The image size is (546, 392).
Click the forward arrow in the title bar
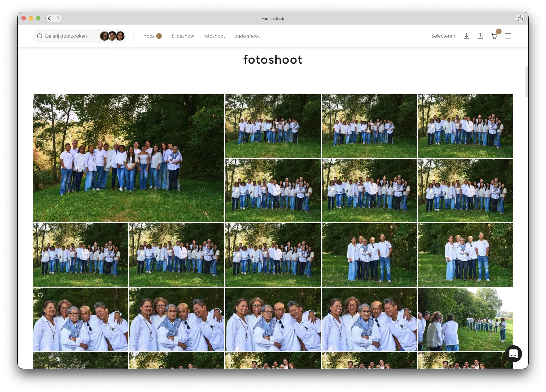tap(58, 18)
